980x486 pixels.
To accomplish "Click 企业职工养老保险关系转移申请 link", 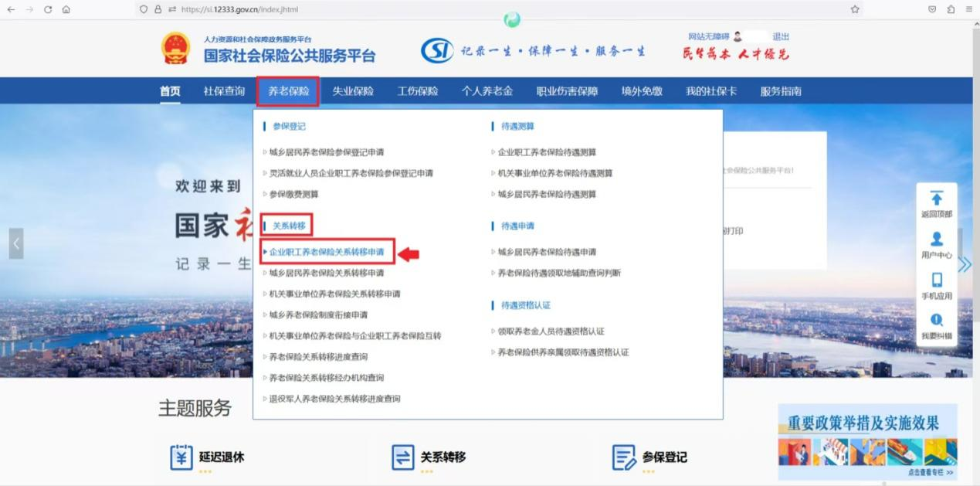I will point(326,252).
